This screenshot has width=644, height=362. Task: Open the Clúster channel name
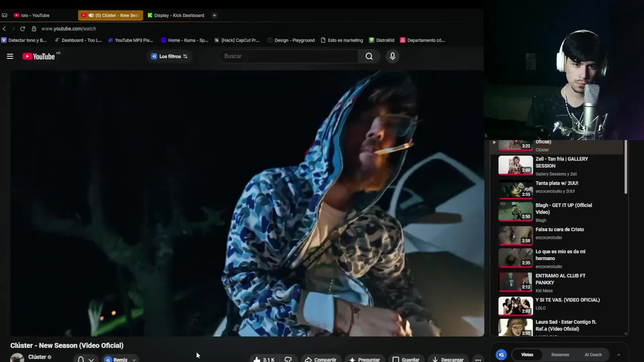click(37, 357)
